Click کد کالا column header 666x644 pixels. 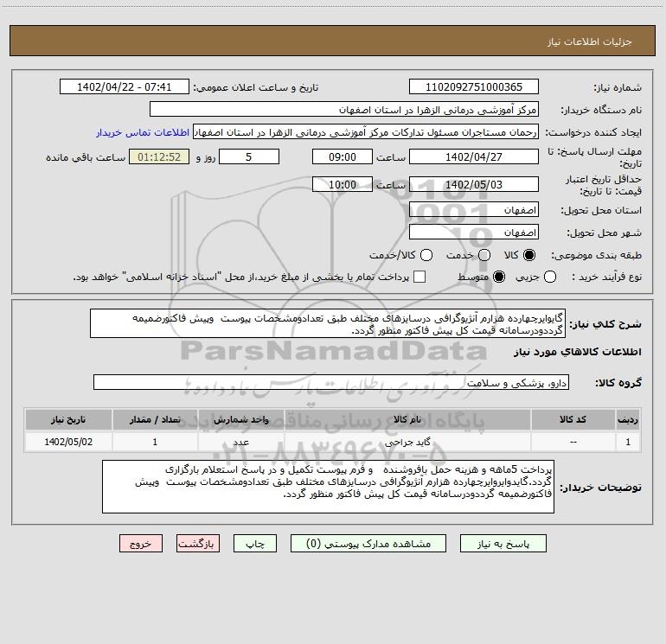[x=573, y=419]
